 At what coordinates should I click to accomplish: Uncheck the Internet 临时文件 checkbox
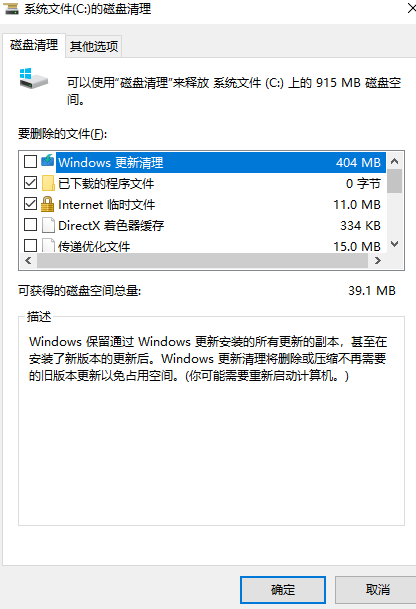[x=30, y=204]
